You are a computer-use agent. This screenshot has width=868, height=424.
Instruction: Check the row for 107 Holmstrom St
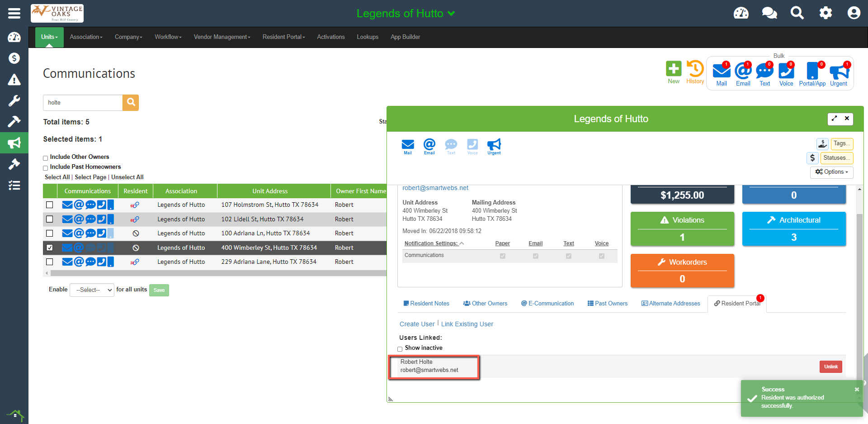coord(50,205)
